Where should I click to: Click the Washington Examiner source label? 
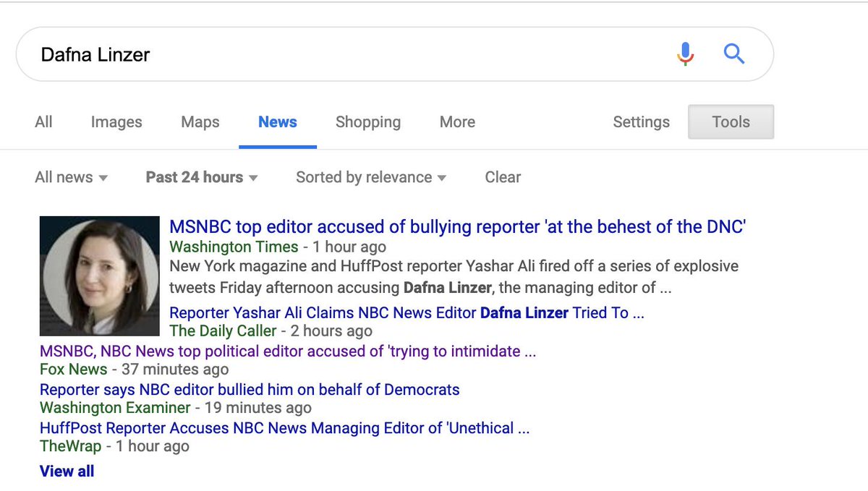[115, 408]
